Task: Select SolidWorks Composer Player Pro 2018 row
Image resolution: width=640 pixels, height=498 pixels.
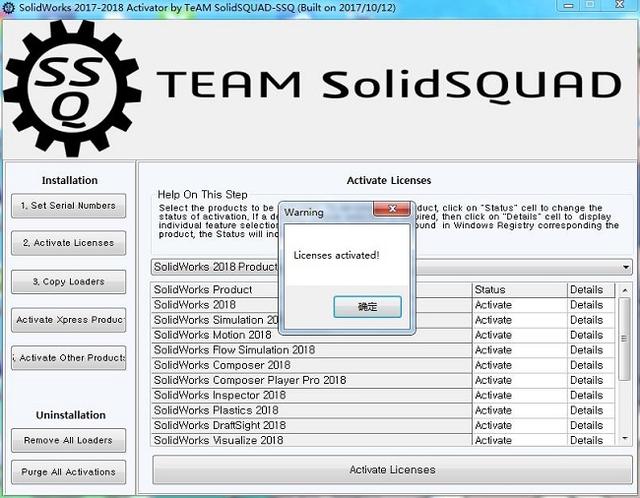Action: pos(311,380)
